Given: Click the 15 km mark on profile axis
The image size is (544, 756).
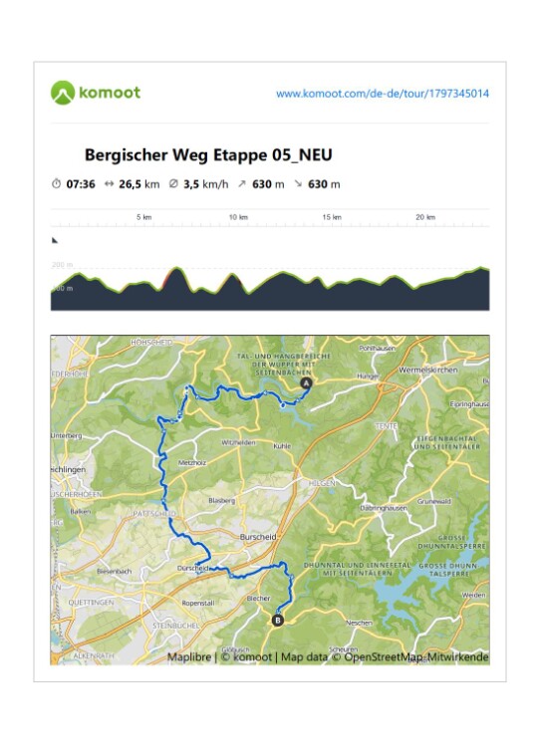Looking at the screenshot, I should coord(332,217).
